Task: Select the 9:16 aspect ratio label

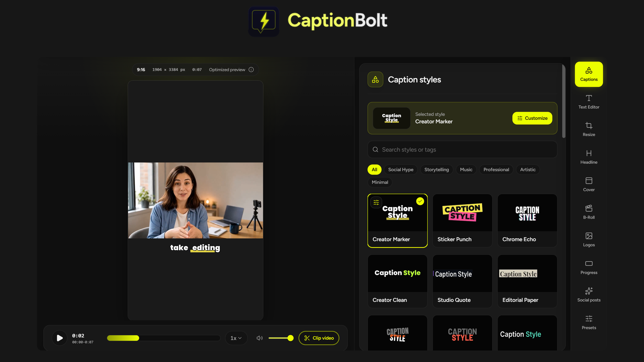Action: pos(141,70)
